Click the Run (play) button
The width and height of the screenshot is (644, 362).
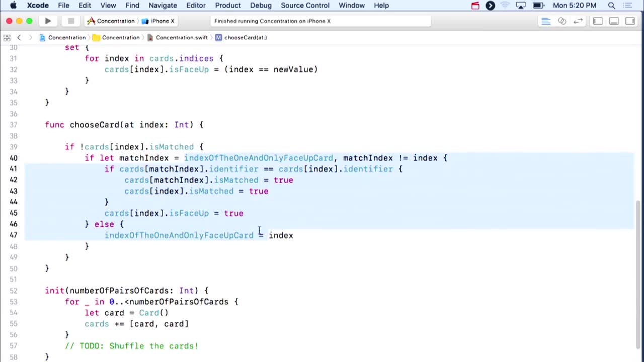48,21
